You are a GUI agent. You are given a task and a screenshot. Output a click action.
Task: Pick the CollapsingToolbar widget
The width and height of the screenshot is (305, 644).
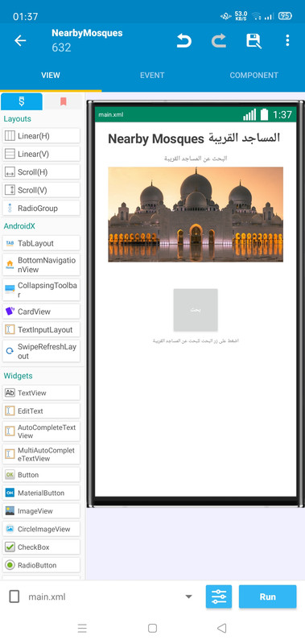coord(41,290)
